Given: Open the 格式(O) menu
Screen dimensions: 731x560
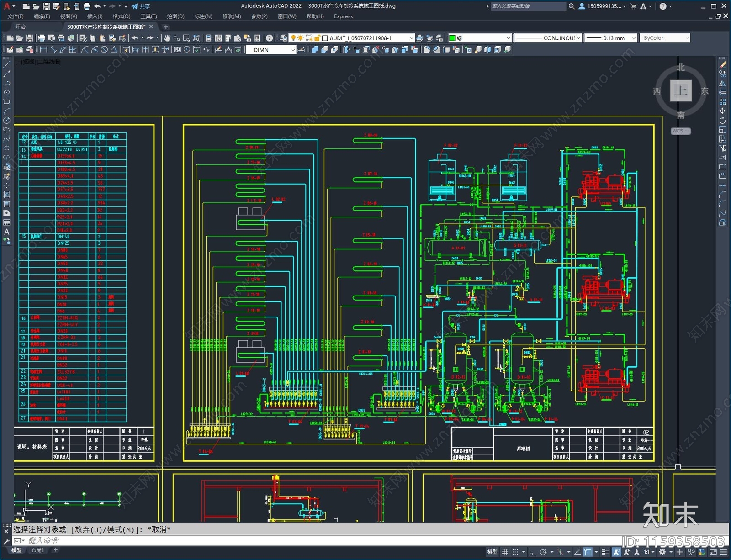Looking at the screenshot, I should pos(121,16).
